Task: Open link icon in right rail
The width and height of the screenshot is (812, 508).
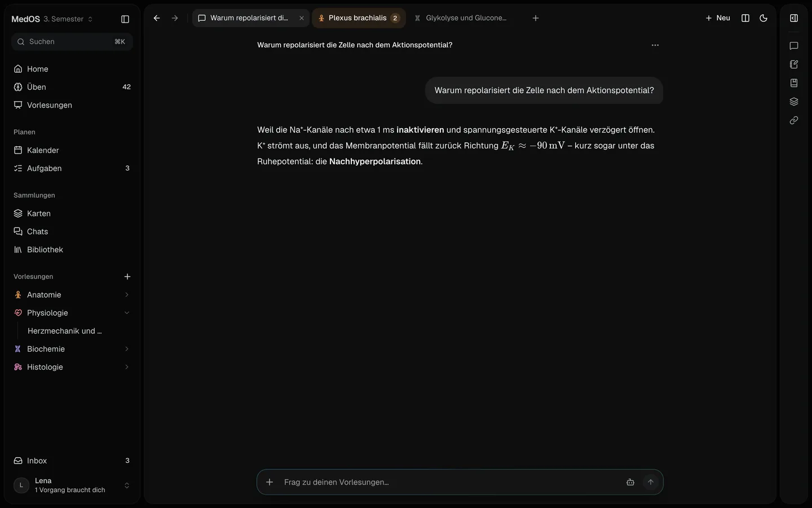Action: click(x=794, y=120)
